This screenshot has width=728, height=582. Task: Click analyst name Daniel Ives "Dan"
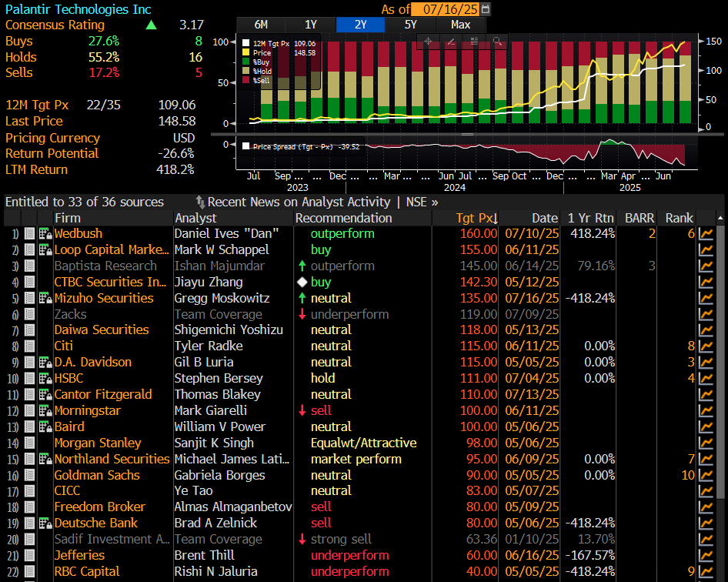(226, 233)
